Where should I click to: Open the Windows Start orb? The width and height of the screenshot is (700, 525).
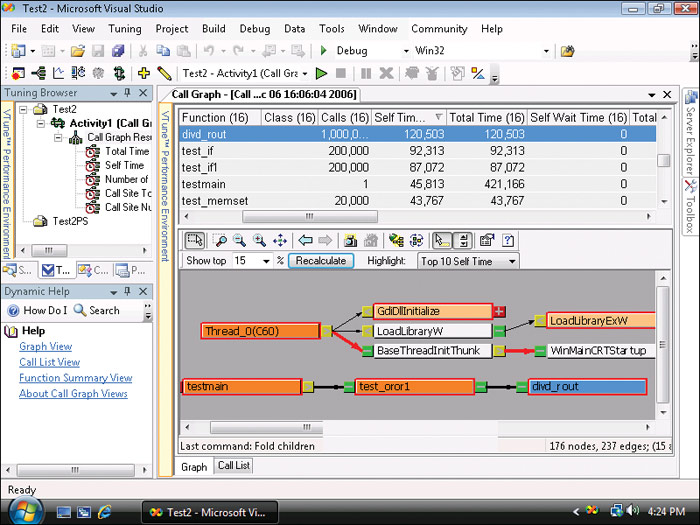click(25, 512)
